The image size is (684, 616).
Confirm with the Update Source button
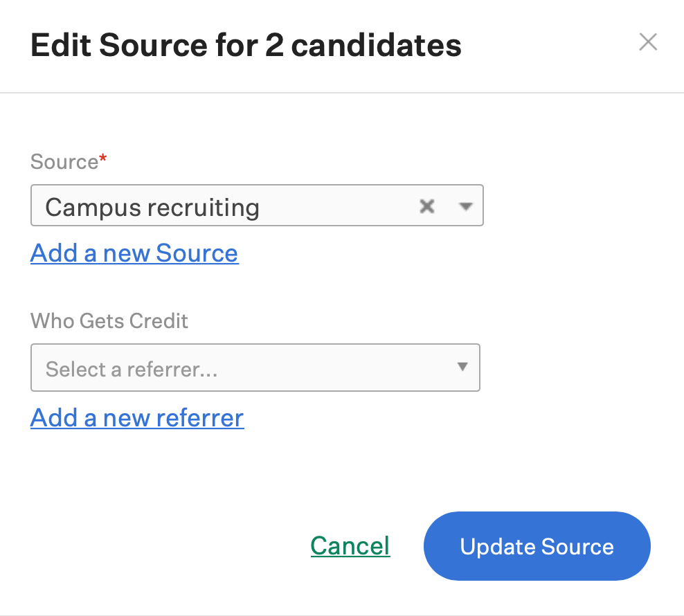pos(537,546)
